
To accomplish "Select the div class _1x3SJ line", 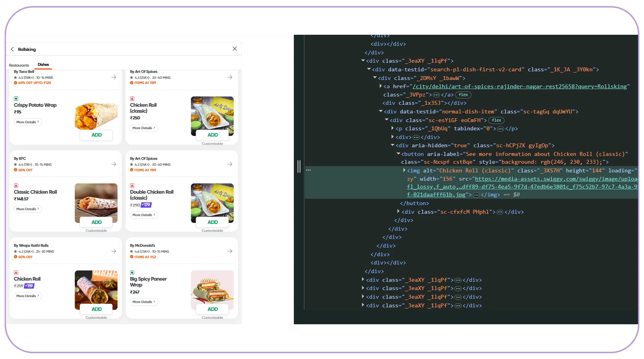I will tap(424, 103).
